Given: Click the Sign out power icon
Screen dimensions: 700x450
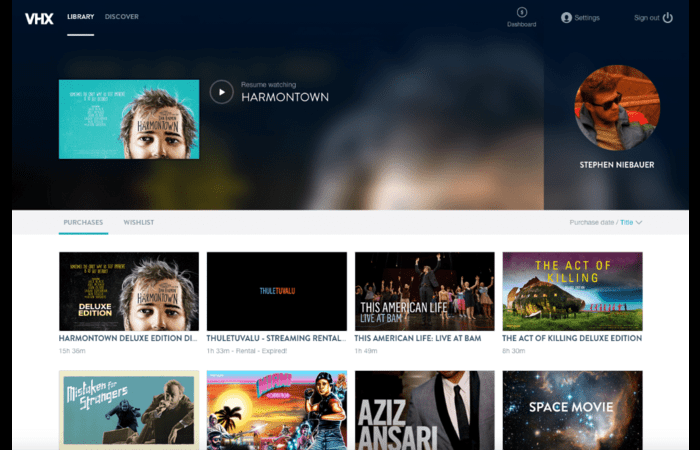Looking at the screenshot, I should 667,17.
